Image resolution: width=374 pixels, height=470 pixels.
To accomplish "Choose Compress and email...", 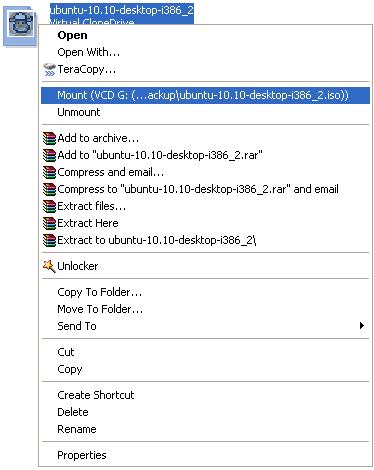I will [x=205, y=172].
